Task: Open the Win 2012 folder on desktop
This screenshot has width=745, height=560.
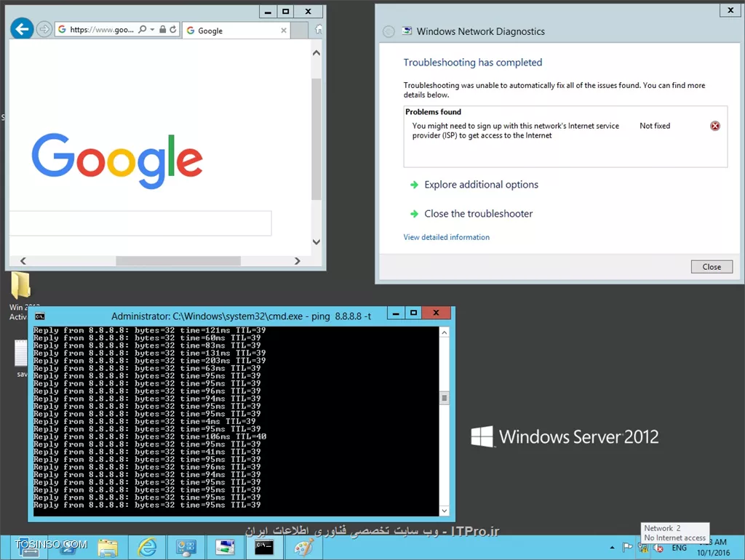Action: pos(20,286)
